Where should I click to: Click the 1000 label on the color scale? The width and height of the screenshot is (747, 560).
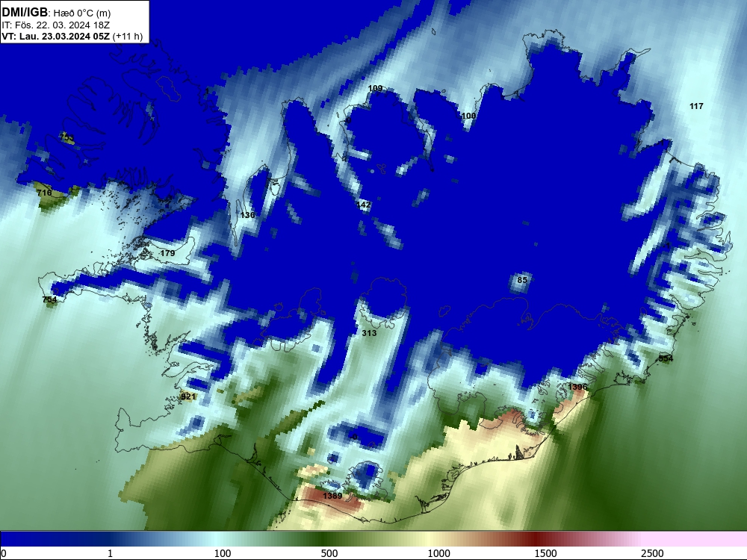tap(438, 553)
